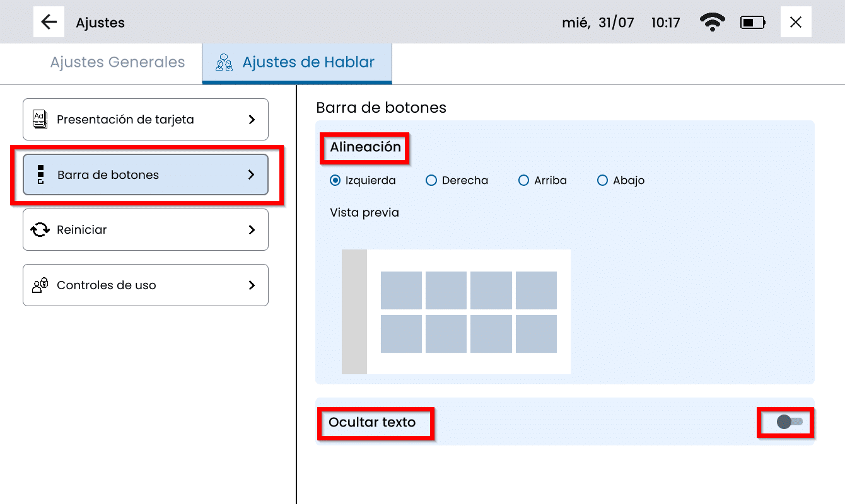Close settings with the X button
845x504 pixels.
796,23
